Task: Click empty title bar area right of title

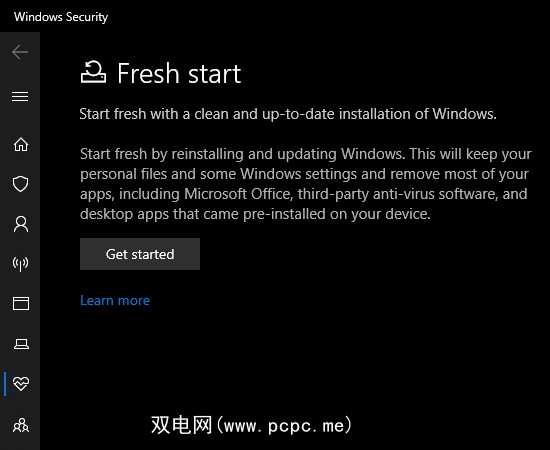Action: tap(326, 16)
